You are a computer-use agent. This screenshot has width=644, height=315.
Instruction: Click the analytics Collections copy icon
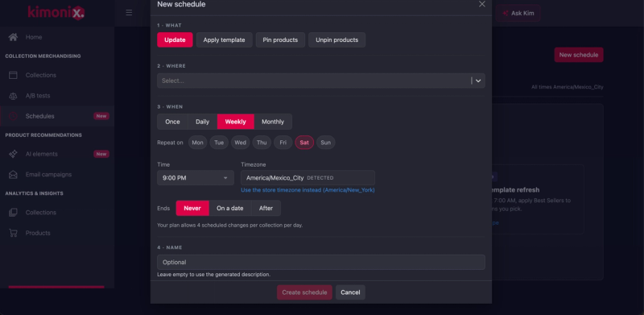(x=13, y=213)
